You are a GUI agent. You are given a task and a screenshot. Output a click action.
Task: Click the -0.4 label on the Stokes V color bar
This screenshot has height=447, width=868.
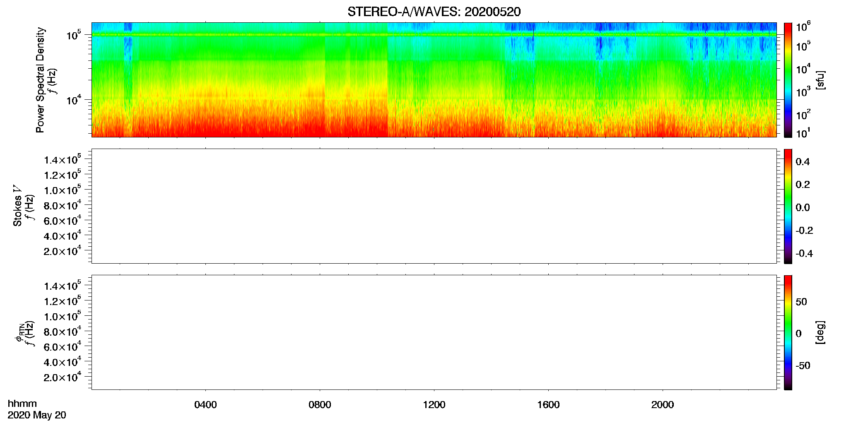pyautogui.click(x=804, y=254)
